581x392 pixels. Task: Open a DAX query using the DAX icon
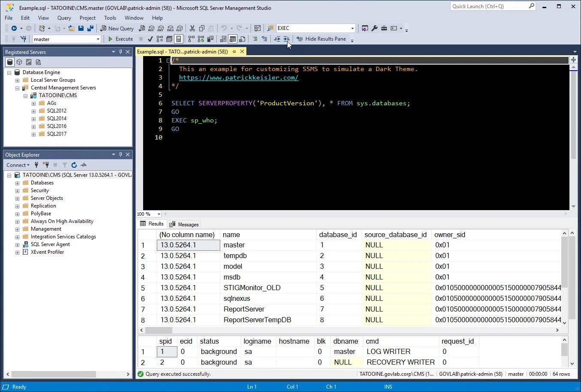(x=180, y=28)
